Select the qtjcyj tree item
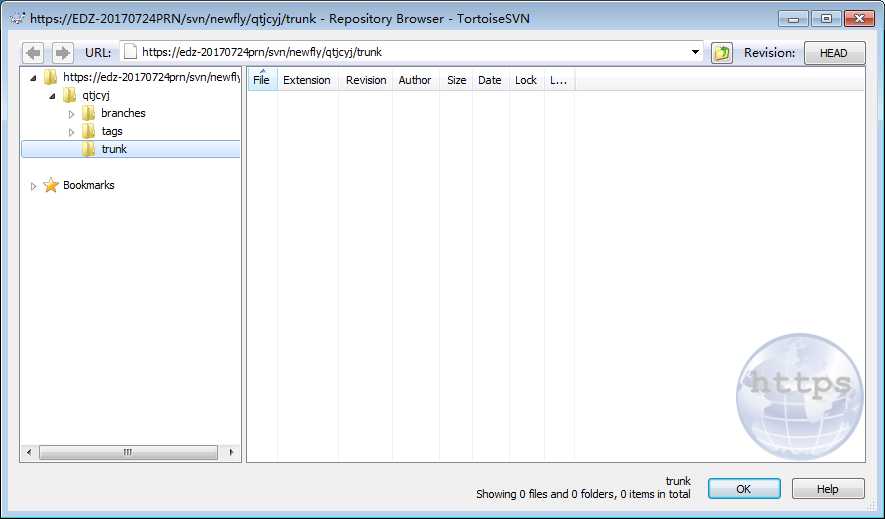Screen dimensions: 885x519 point(96,95)
